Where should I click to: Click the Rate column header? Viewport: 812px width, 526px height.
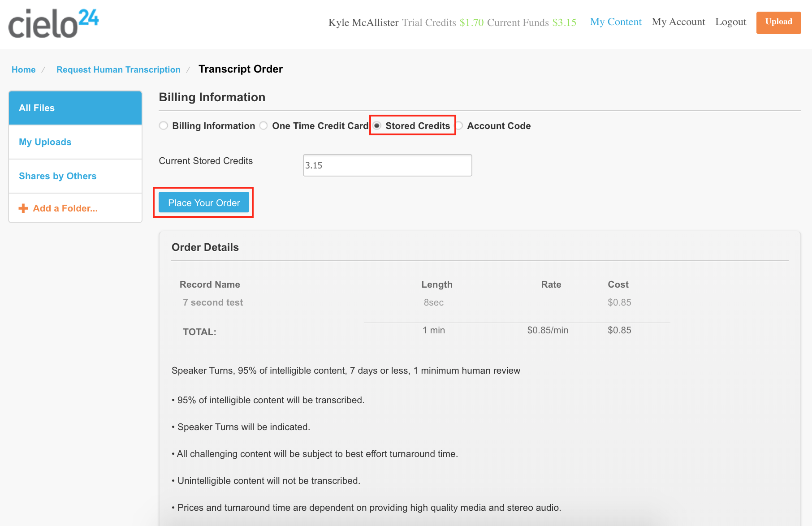point(551,285)
